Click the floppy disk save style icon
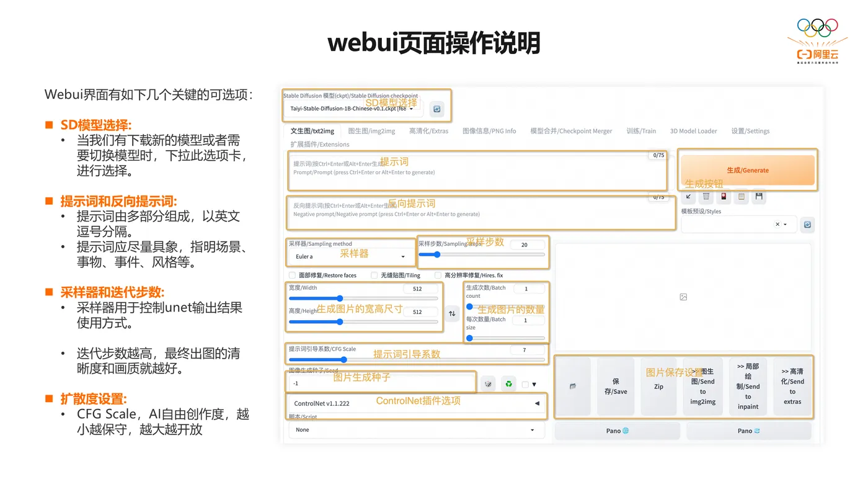868x489 pixels. pos(759,197)
